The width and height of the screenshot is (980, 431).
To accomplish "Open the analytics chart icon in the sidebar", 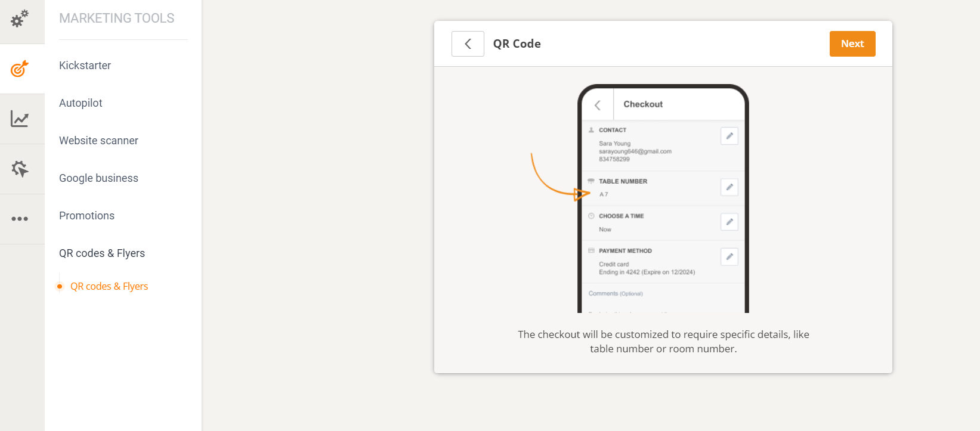I will click(20, 119).
